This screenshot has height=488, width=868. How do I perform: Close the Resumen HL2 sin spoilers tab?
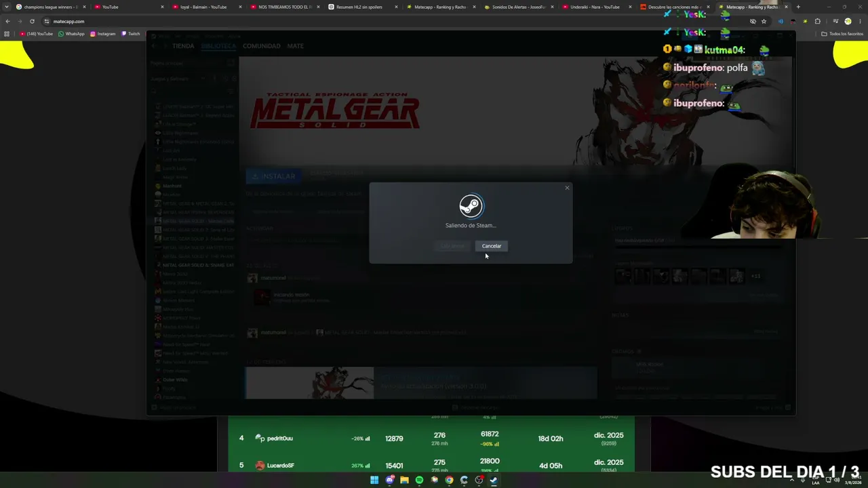click(x=396, y=7)
